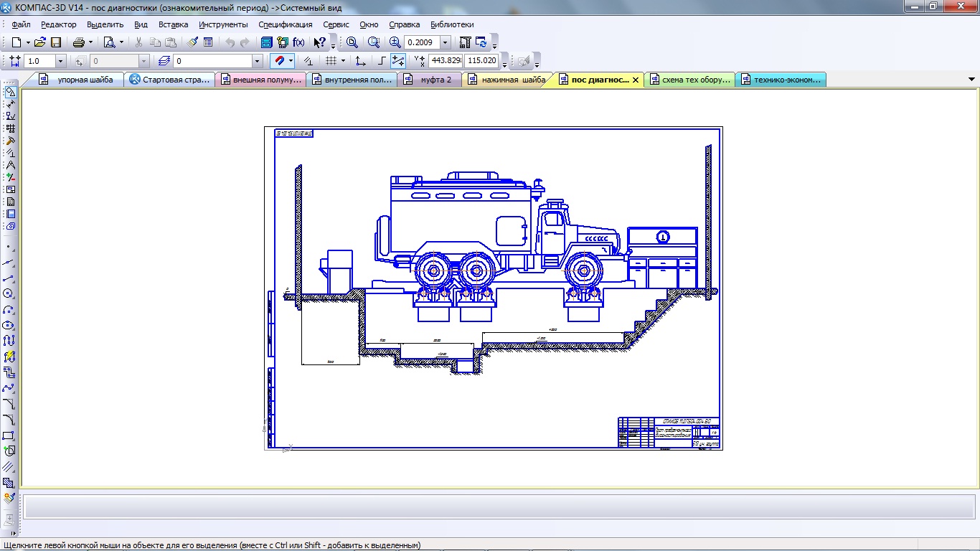The image size is (980, 551).
Task: Open the Dimensions panel in the left sidebar
Action: point(10,104)
